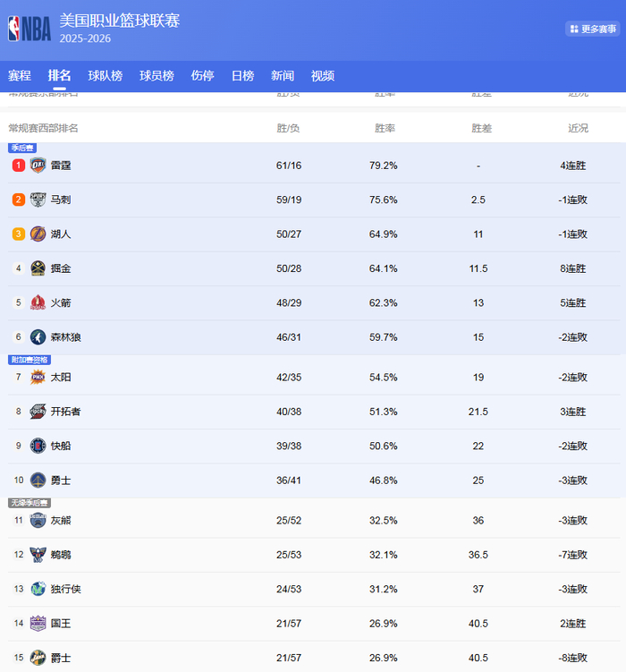
Task: Click the Kings (国王) team logo
Action: click(x=38, y=623)
